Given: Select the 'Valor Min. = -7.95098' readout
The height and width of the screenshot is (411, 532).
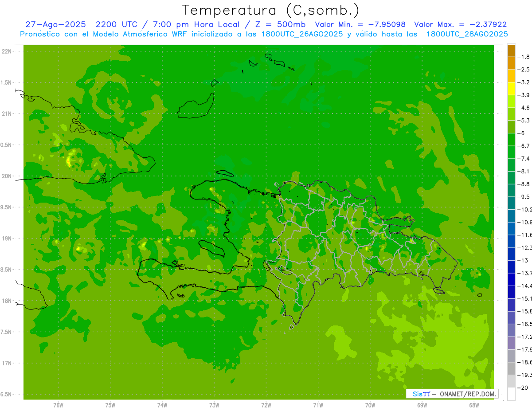Looking at the screenshot, I should tap(361, 24).
